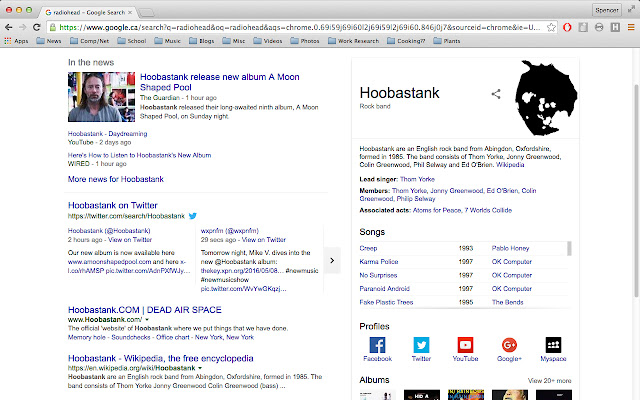Image resolution: width=640 pixels, height=400 pixels.
Task: Select the Creep song row
Action: pos(463,248)
